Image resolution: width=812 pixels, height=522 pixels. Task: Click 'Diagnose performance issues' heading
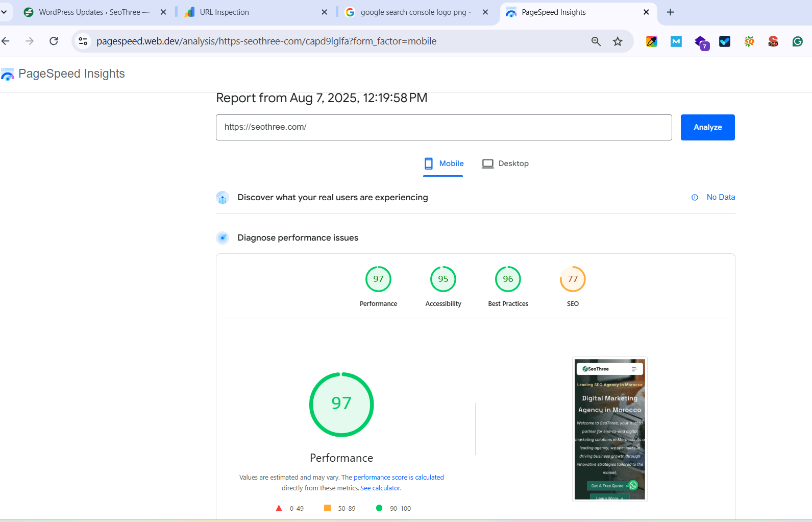(298, 238)
